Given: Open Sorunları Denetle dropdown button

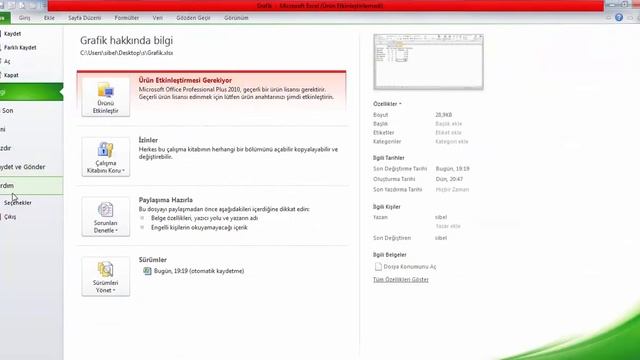Looking at the screenshot, I should click(x=106, y=217).
